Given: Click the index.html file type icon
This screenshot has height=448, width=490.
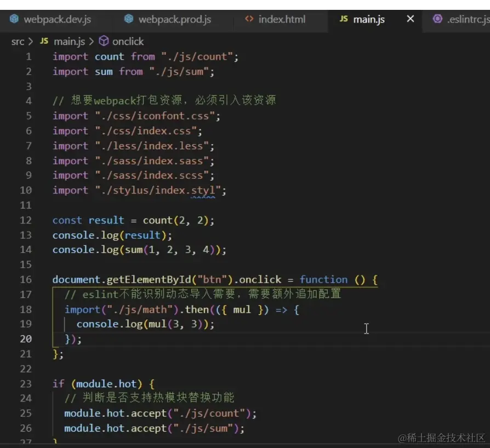Looking at the screenshot, I should 249,19.
